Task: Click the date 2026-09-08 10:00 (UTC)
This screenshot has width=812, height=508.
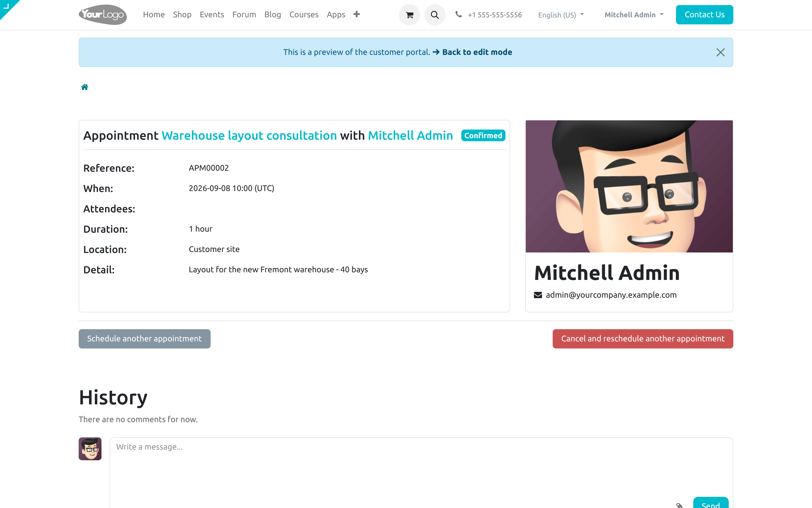Action: click(x=231, y=188)
